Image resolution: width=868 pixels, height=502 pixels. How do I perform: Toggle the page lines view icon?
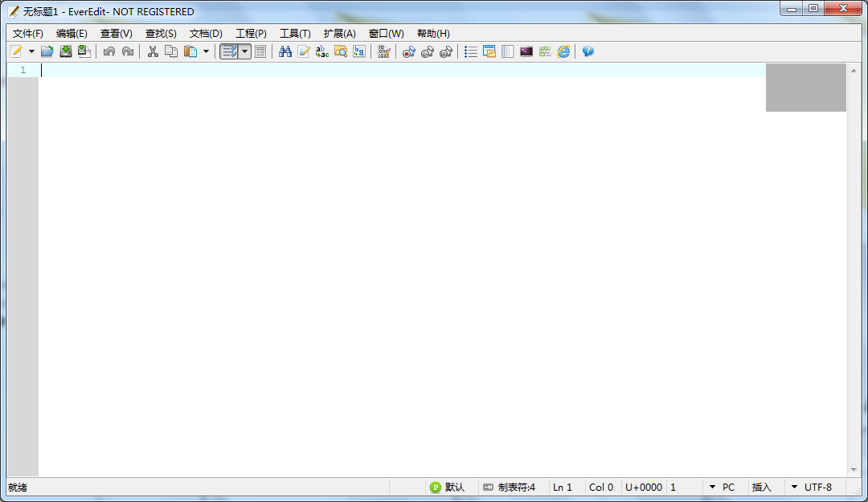tap(260, 51)
